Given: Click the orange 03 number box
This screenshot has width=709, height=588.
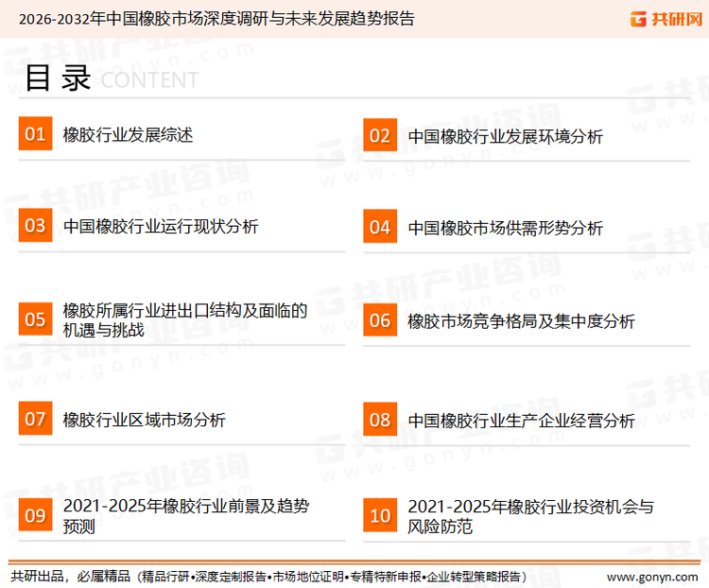Looking at the screenshot, I should click(x=35, y=225).
